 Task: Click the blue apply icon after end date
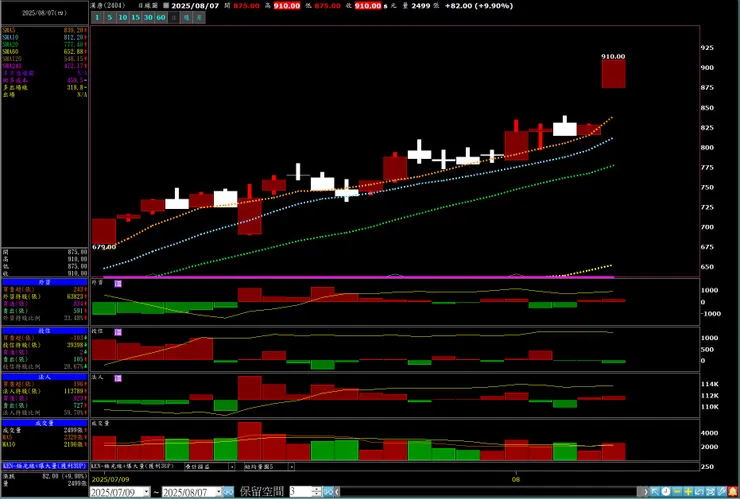[228, 492]
